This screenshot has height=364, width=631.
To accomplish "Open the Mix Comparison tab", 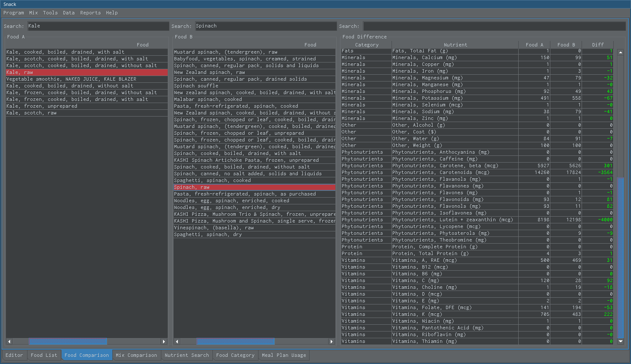I will [x=136, y=355].
